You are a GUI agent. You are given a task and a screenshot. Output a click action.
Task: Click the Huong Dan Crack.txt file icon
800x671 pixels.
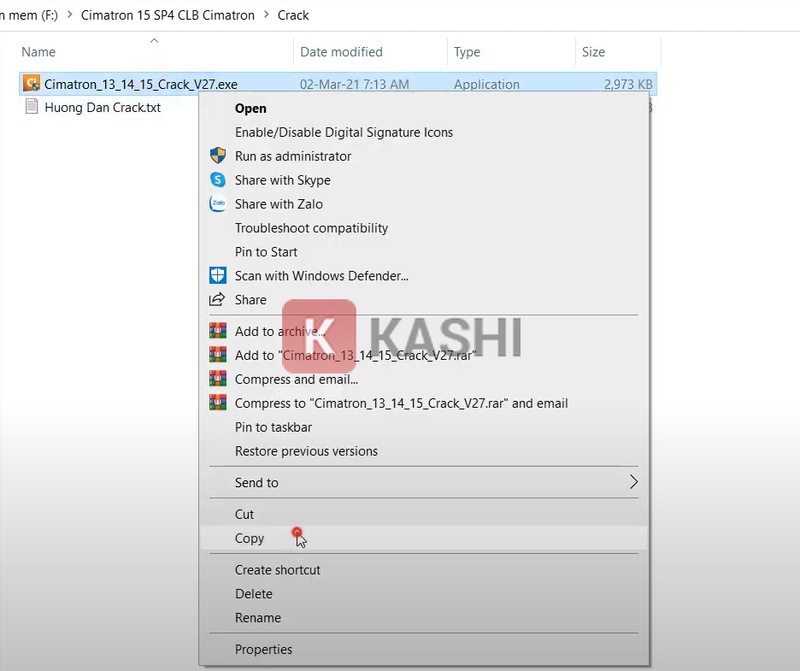click(x=31, y=107)
